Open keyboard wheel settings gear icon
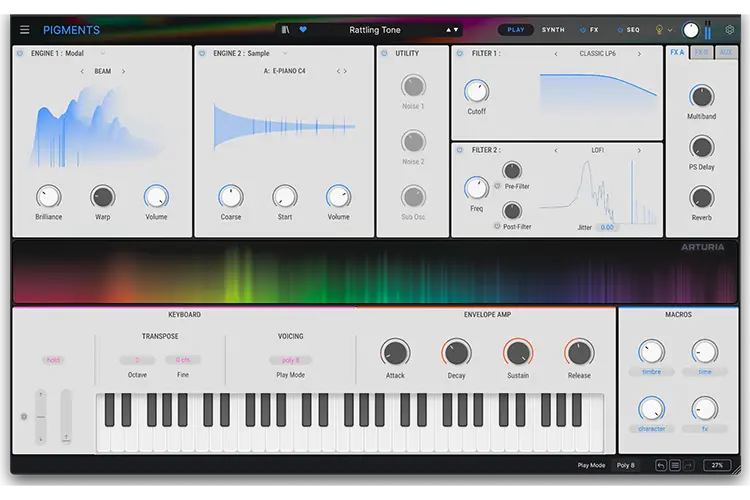Image resolution: width=750 pixels, height=500 pixels. click(x=24, y=417)
